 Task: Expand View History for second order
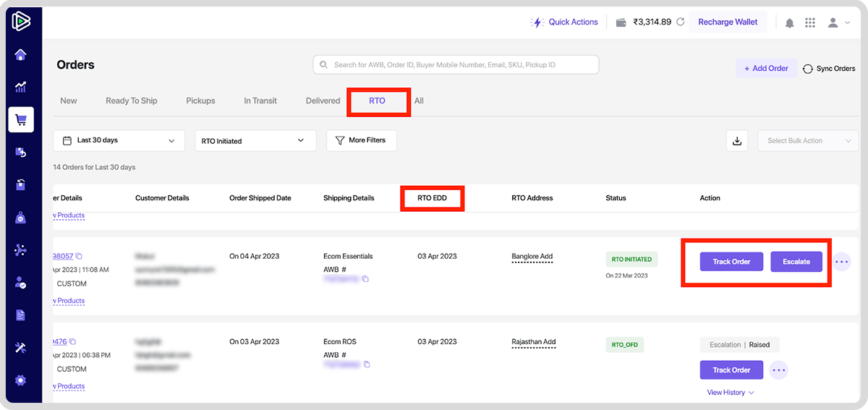coord(731,393)
